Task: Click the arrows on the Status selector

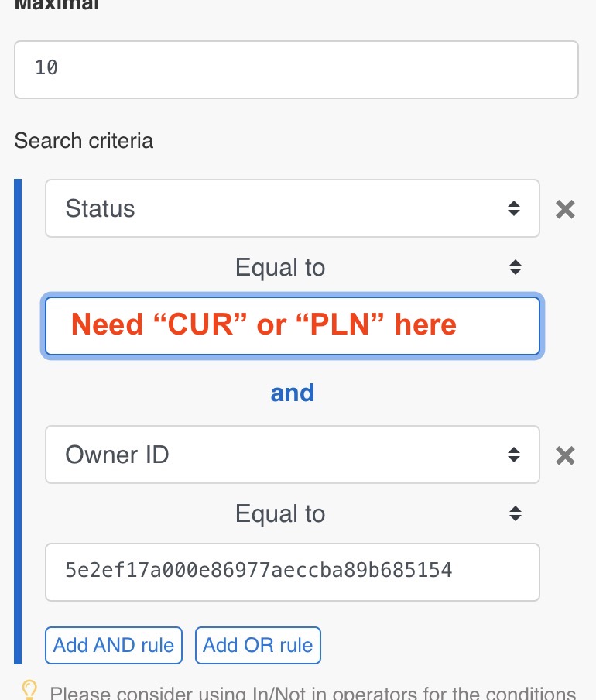Action: point(513,208)
